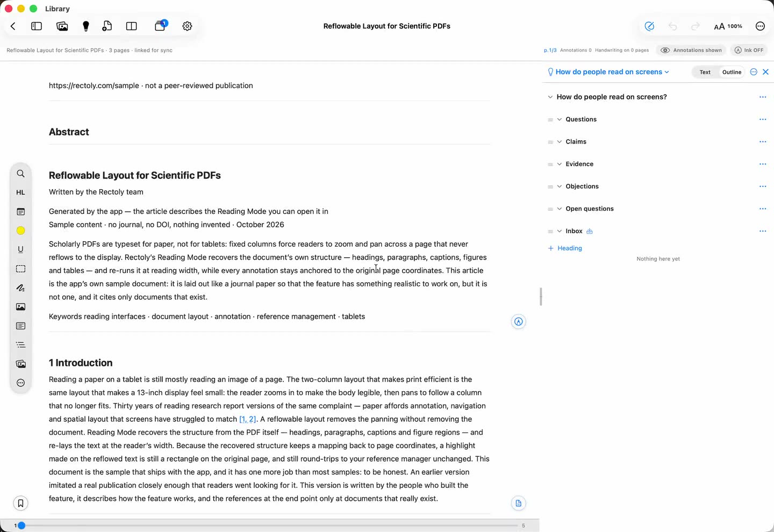Go back to the Library

[13, 26]
